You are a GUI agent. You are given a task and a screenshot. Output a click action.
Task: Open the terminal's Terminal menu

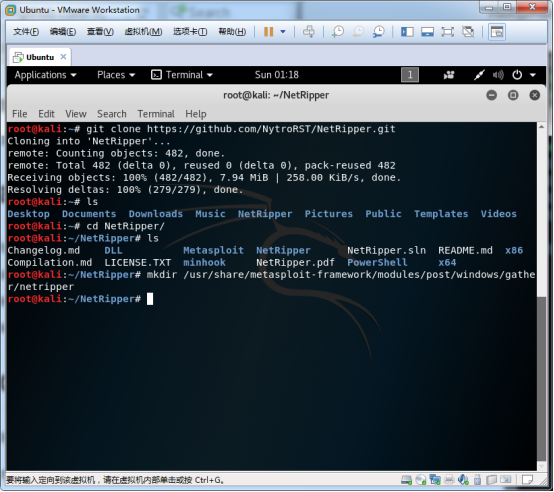tap(156, 114)
